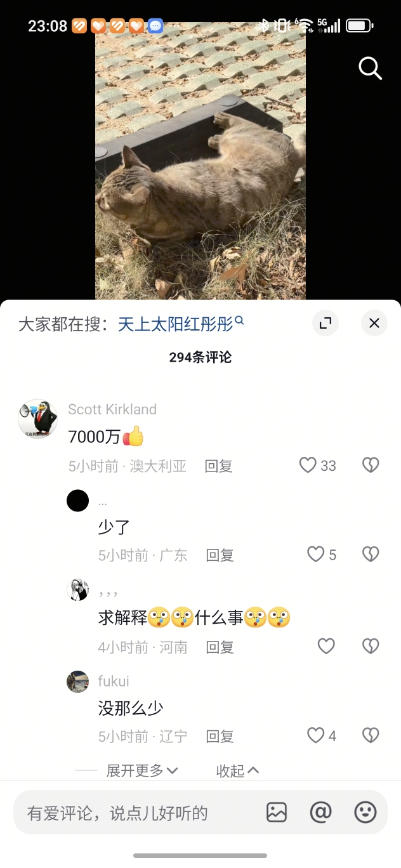The image size is (401, 868).
Task: Like the 求解释 reply from 河南
Action: 326,647
